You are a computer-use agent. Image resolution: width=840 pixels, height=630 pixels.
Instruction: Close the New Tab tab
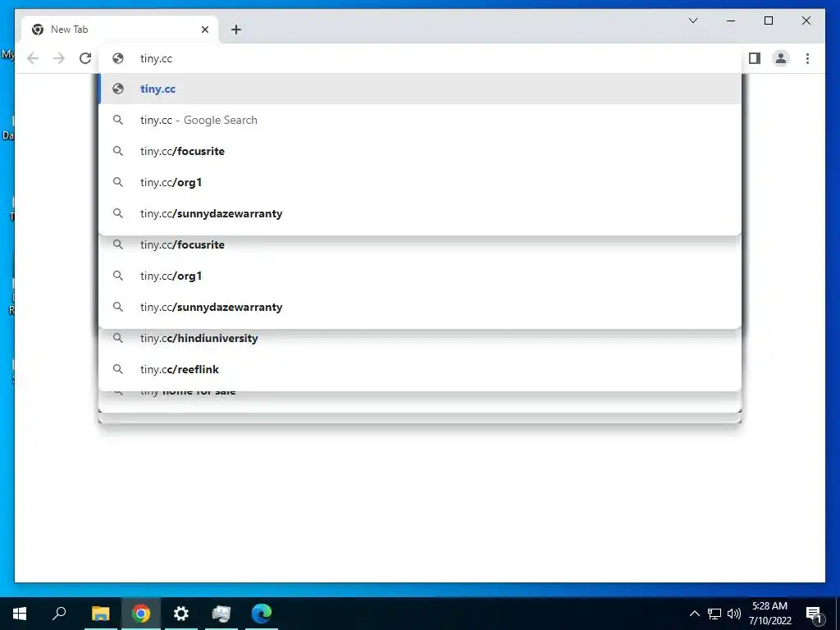point(204,30)
